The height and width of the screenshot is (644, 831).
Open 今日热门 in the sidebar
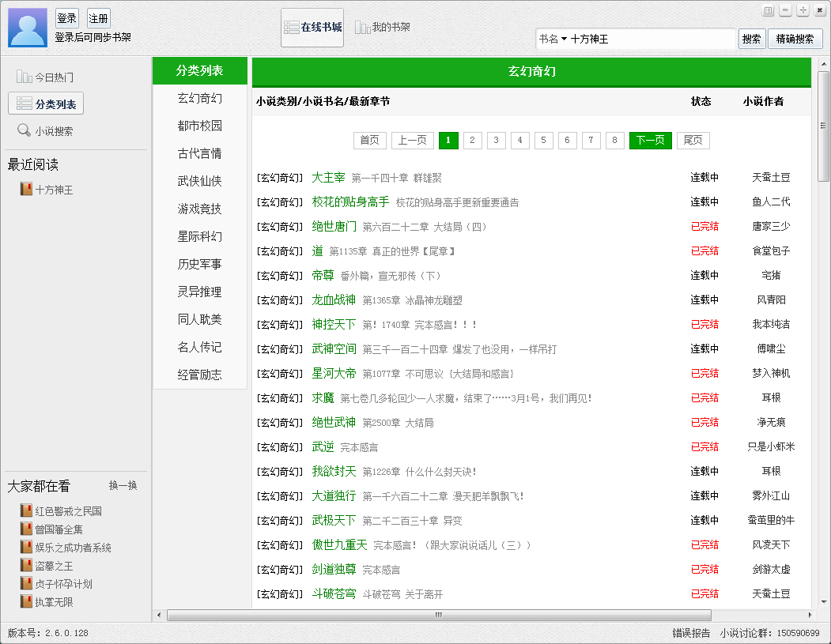(45, 77)
